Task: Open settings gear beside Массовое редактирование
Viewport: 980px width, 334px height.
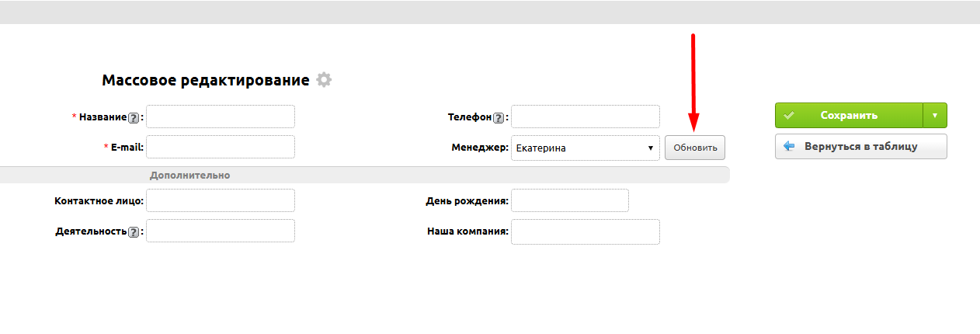Action: (324, 80)
